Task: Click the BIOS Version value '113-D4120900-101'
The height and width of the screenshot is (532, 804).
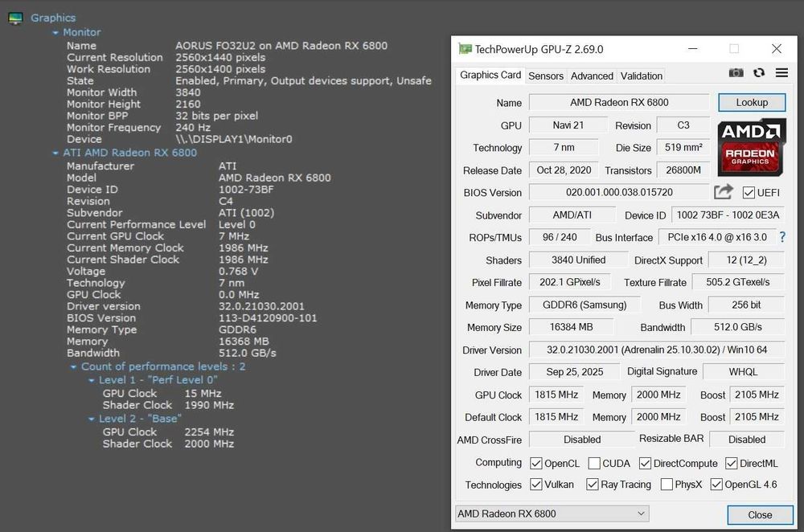Action: coord(268,318)
